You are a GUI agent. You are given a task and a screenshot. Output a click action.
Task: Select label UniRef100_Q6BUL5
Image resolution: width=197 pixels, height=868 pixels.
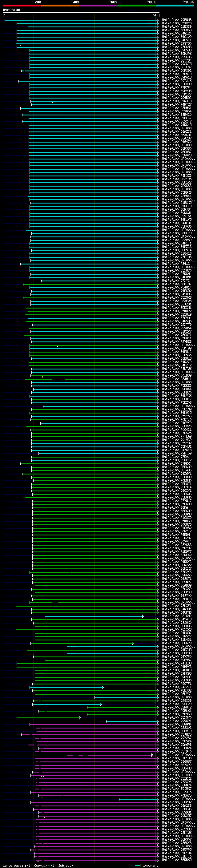177,358
